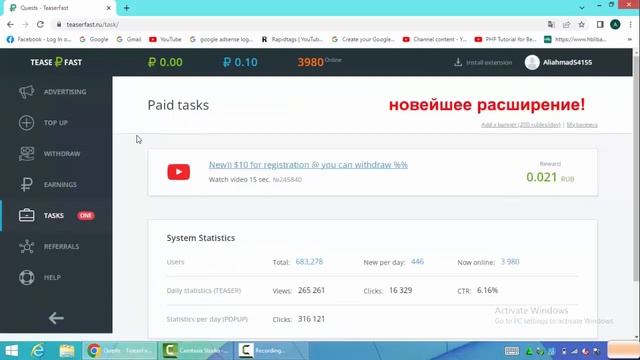Click the red Russian extension banner
Viewport: 640px width, 360px height.
point(487,105)
